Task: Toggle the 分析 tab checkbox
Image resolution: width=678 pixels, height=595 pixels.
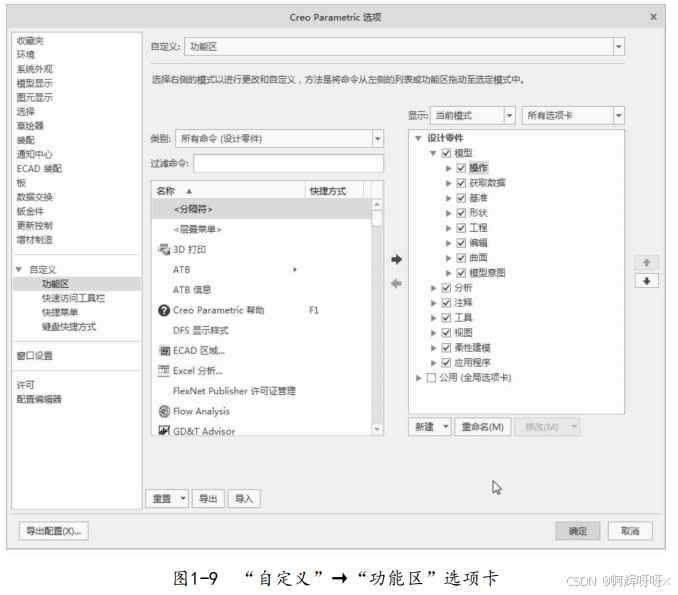Action: tap(446, 288)
